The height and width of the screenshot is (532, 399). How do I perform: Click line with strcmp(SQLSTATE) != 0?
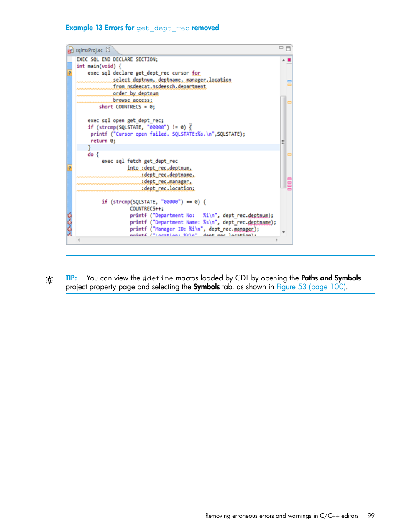[140, 127]
